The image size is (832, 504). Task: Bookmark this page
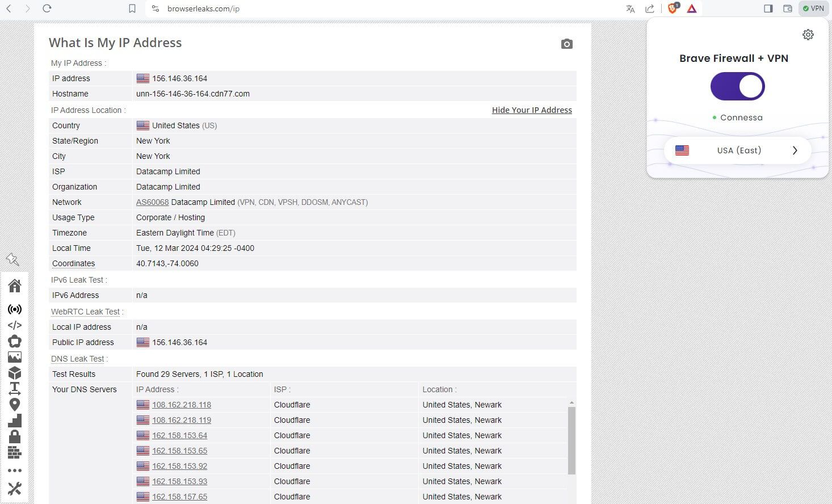[x=132, y=9]
